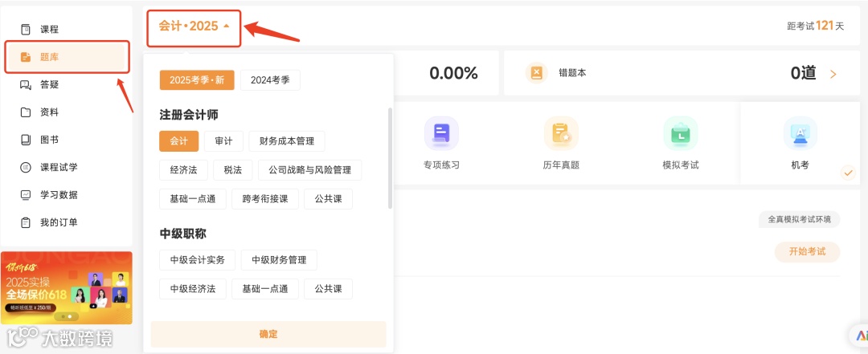Choose 公共课 under 中级职称

point(328,289)
